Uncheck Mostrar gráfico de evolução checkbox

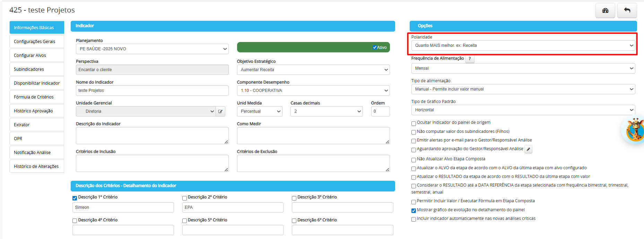(x=414, y=211)
